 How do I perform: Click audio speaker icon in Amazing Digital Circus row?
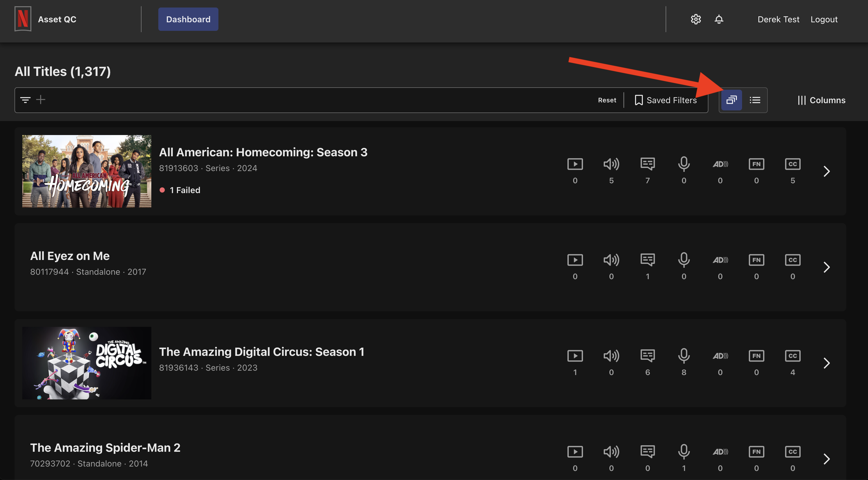point(611,356)
